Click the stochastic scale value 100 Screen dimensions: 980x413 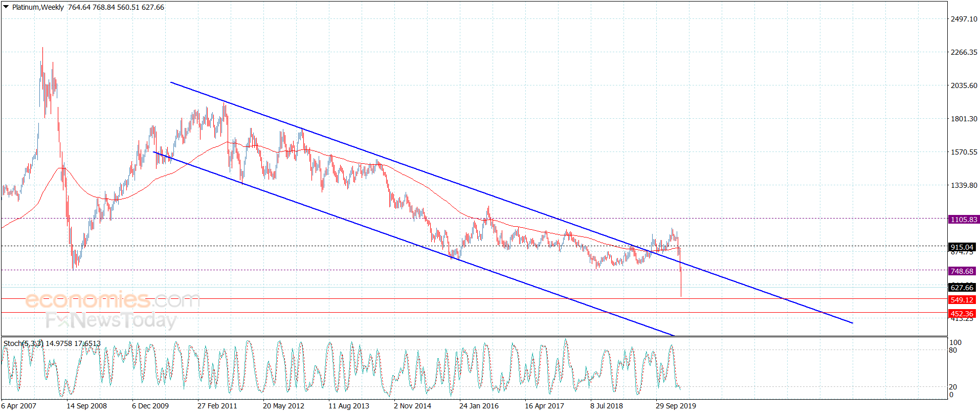tap(955, 342)
